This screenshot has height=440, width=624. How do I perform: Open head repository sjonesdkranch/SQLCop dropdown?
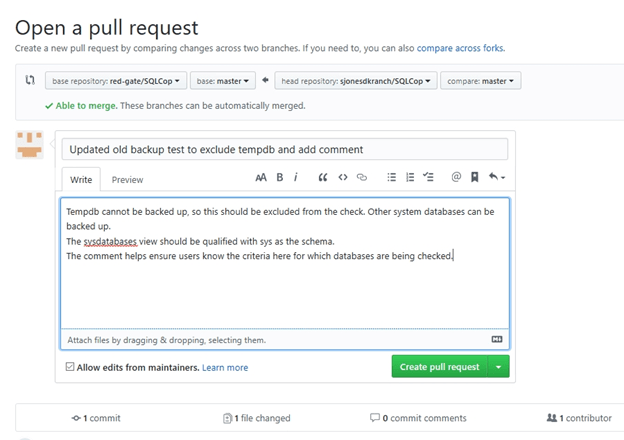click(x=358, y=81)
